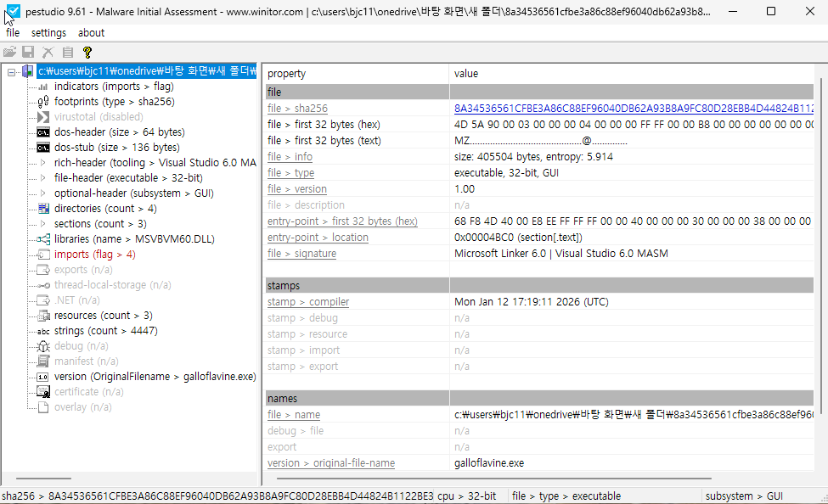The width and height of the screenshot is (828, 504).
Task: Expand the sections (count > 3) arrow
Action: (x=43, y=224)
